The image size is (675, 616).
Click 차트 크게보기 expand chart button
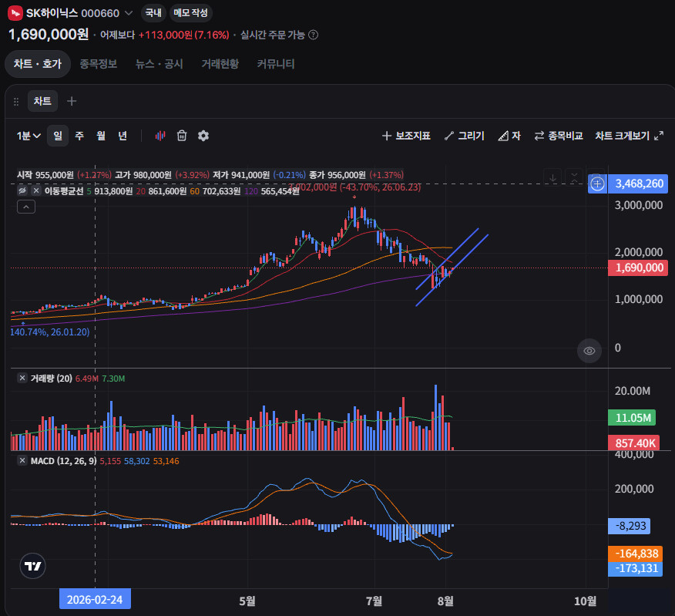click(630, 136)
